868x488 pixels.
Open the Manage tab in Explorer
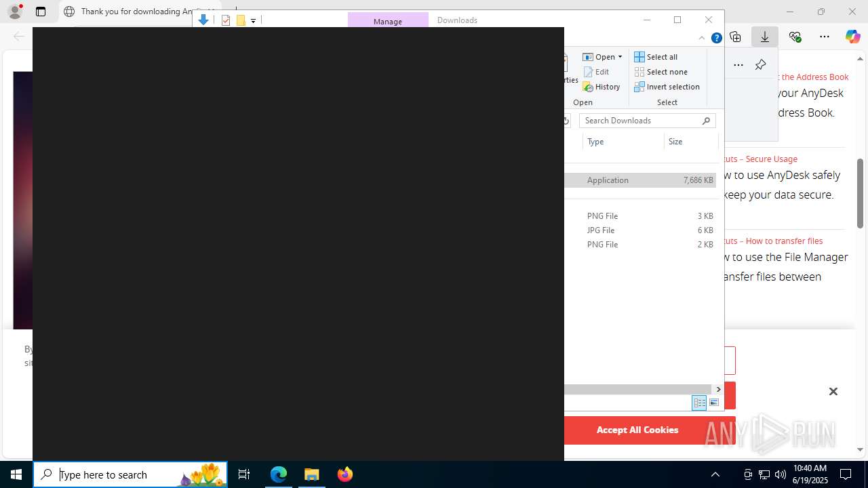click(388, 20)
